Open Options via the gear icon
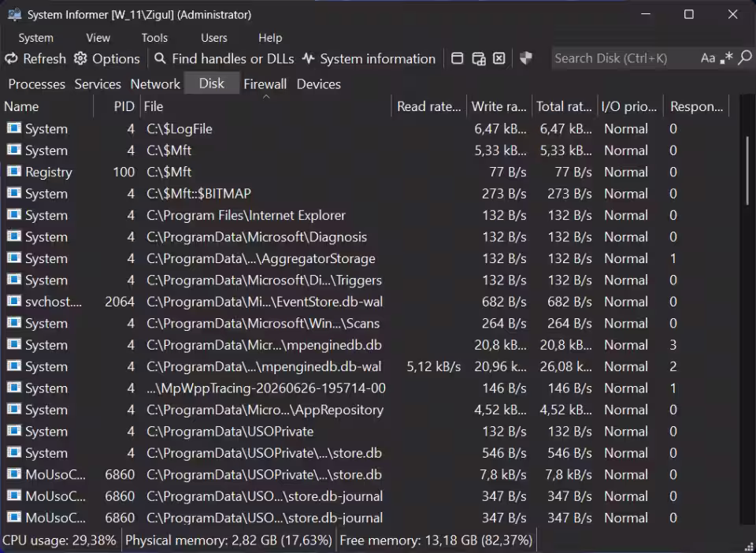This screenshot has height=553, width=756. click(106, 59)
